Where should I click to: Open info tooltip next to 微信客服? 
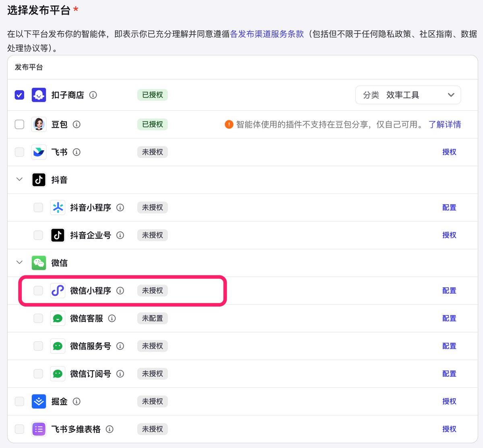pos(112,318)
